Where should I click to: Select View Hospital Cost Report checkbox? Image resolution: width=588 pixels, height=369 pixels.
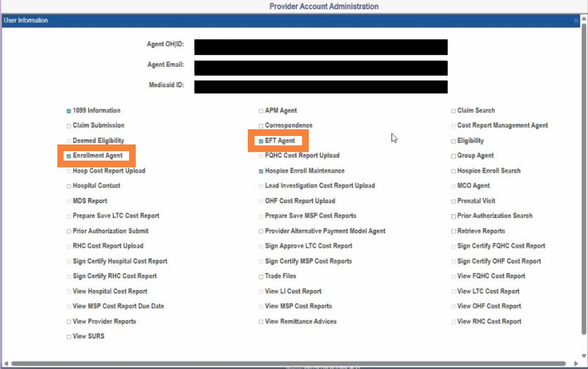pos(69,292)
